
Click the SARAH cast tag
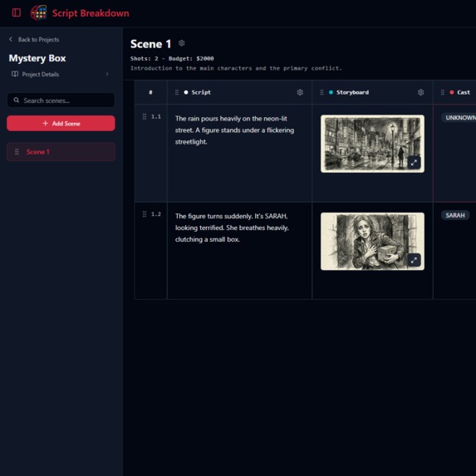click(x=455, y=215)
